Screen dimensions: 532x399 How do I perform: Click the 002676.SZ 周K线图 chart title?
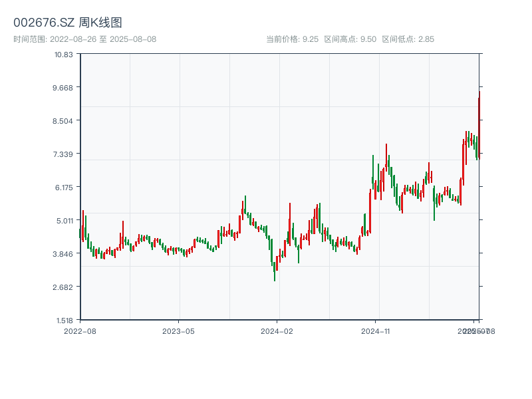pyautogui.click(x=68, y=23)
